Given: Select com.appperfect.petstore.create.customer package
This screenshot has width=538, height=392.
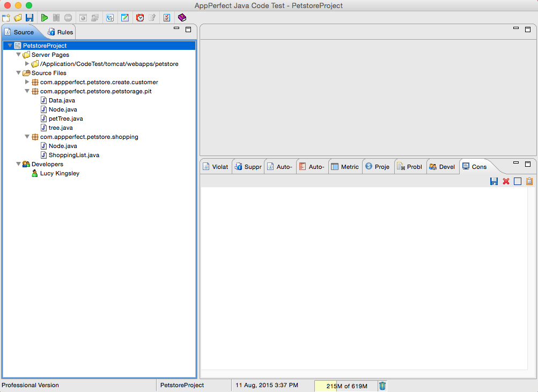Looking at the screenshot, I should (x=99, y=82).
